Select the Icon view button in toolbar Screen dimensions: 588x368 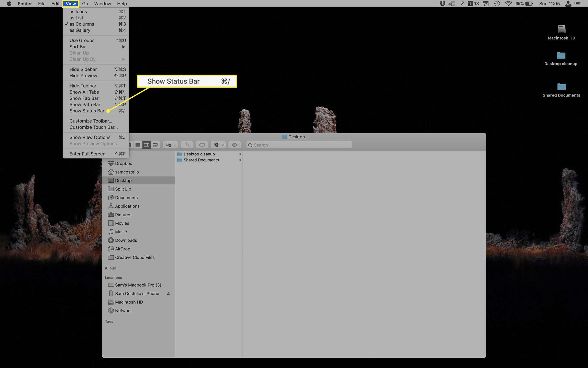tap(130, 145)
